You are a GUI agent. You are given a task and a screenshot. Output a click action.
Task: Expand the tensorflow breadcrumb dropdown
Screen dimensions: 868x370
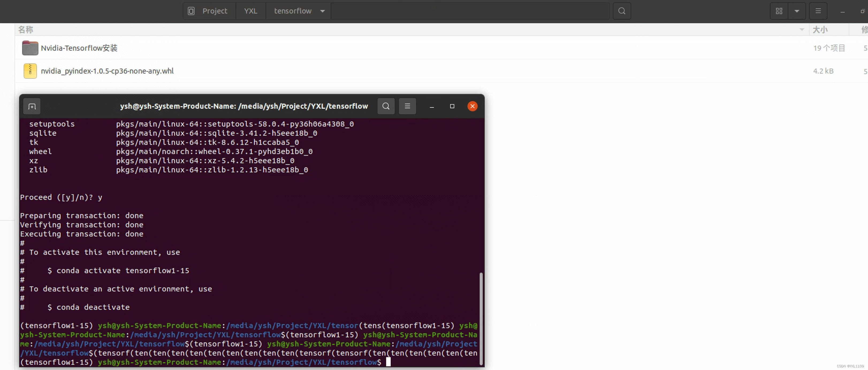[x=322, y=11]
